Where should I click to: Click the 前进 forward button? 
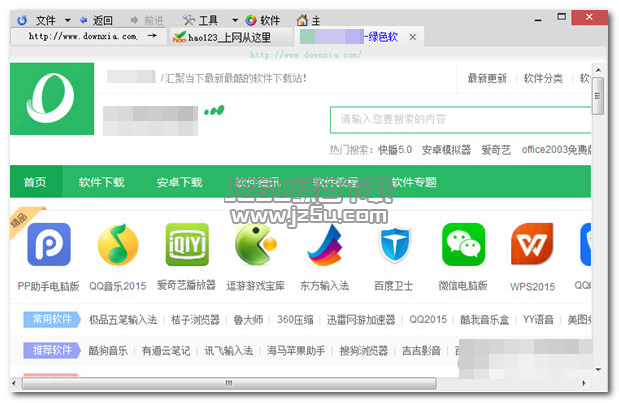[x=147, y=20]
